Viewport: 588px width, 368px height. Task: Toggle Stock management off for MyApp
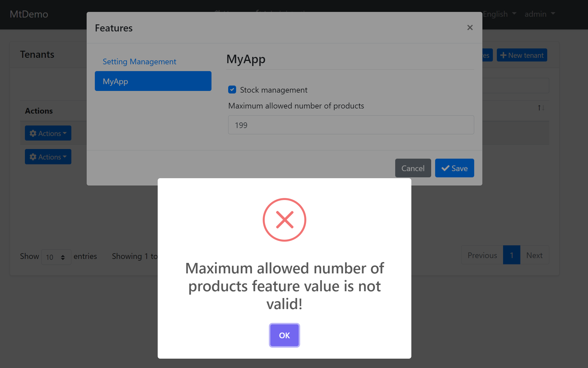[x=232, y=90]
